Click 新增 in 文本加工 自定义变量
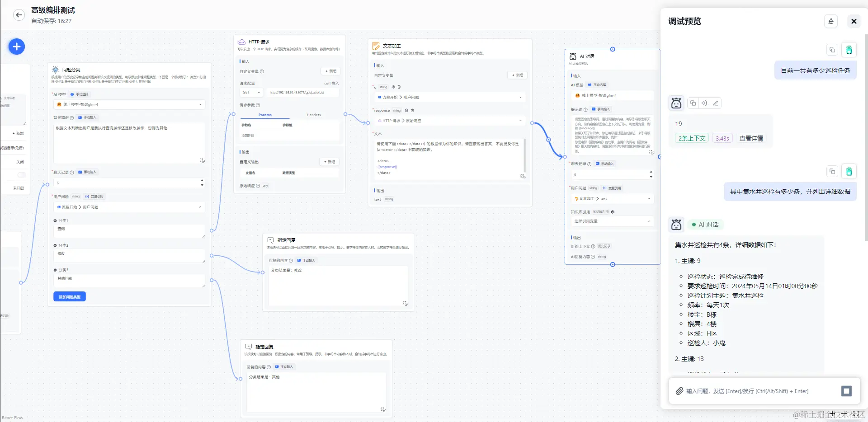The width and height of the screenshot is (868, 422). (x=518, y=75)
